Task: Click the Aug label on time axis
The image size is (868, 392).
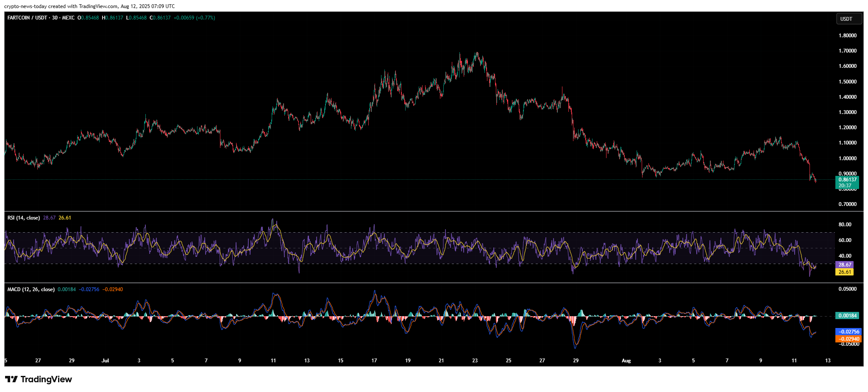Action: click(626, 361)
